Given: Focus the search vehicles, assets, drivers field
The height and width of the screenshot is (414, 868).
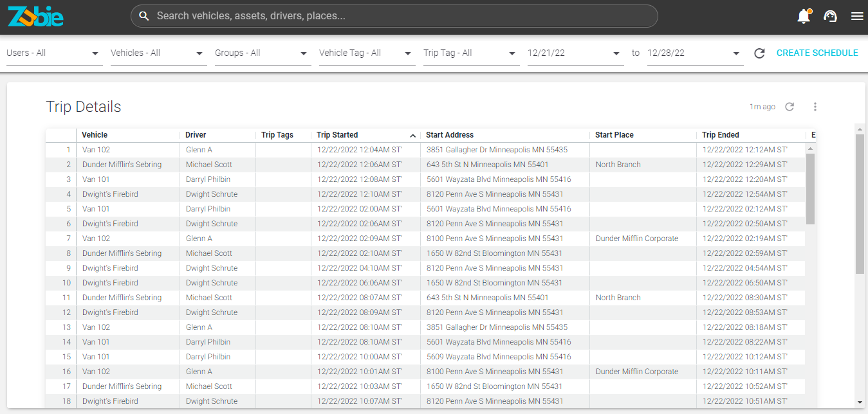Looking at the screenshot, I should tap(394, 16).
